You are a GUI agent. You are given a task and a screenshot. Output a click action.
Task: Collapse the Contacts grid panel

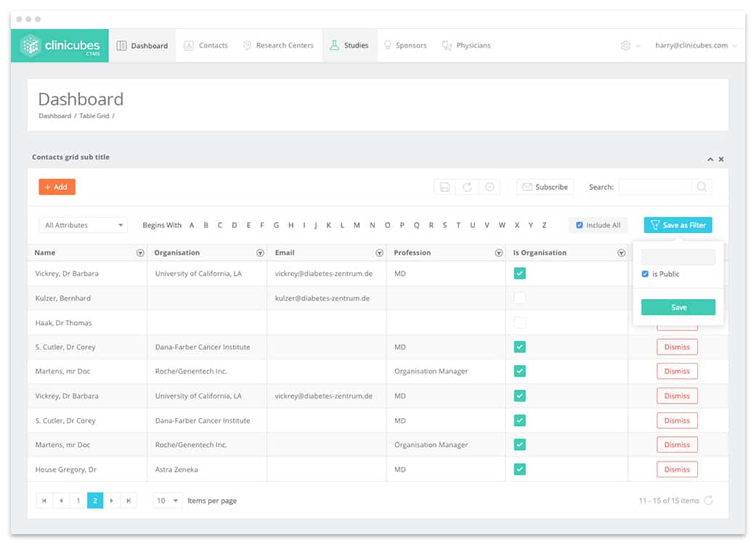[x=710, y=159]
